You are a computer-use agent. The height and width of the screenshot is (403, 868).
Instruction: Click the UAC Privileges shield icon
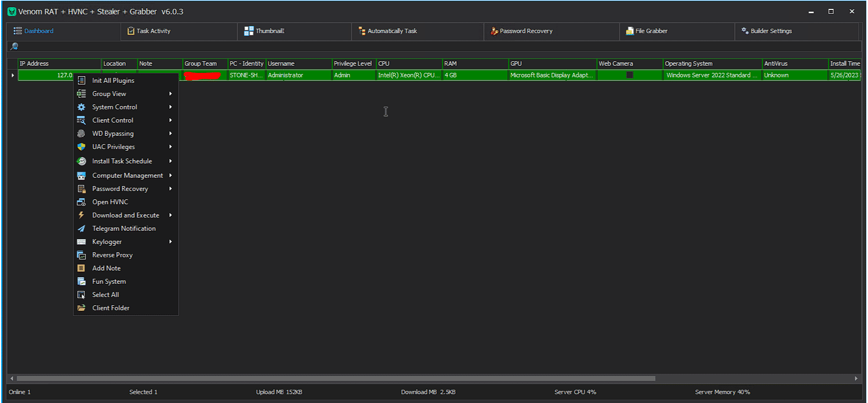click(x=81, y=147)
